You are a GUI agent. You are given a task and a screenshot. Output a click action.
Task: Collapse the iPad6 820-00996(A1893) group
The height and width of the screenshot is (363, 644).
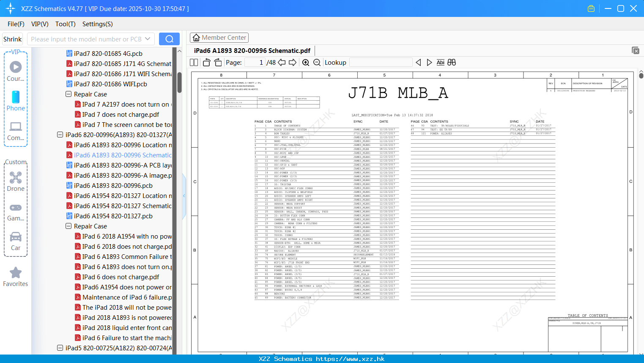pos(60,135)
